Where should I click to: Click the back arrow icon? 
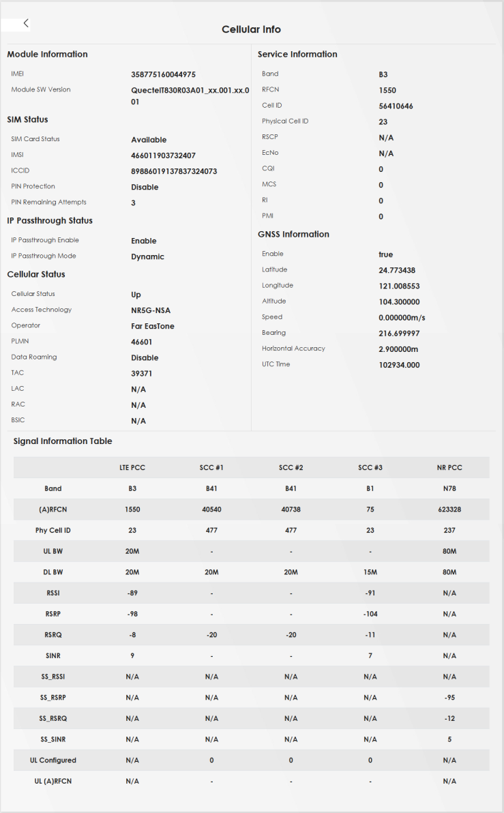pos(26,23)
